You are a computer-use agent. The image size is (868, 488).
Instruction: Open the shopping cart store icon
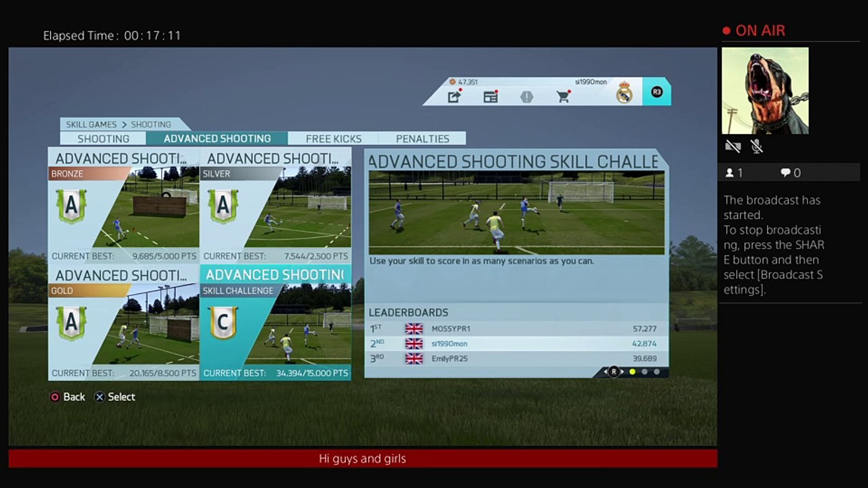563,97
